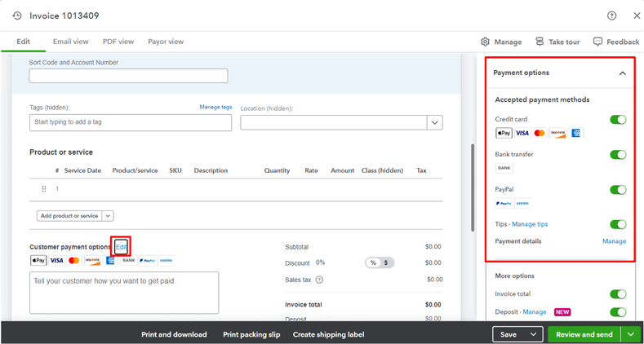Toggle the Deposit option
644x344 pixels.
[618, 312]
